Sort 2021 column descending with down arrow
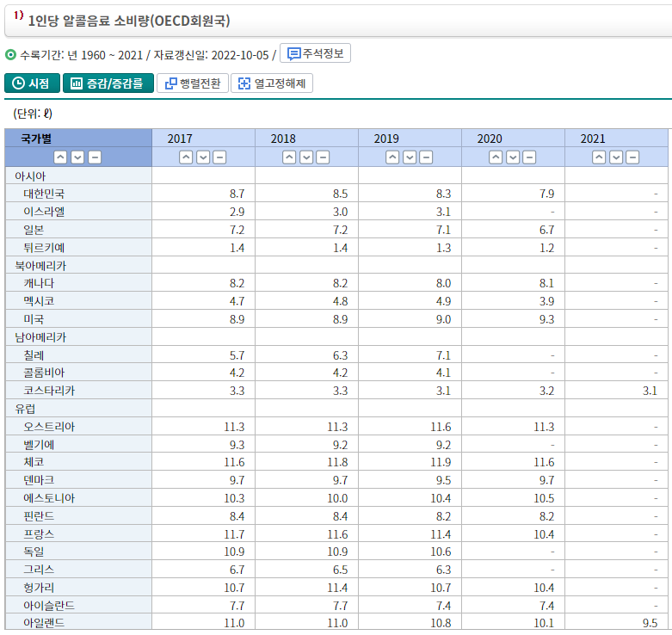 616,157
